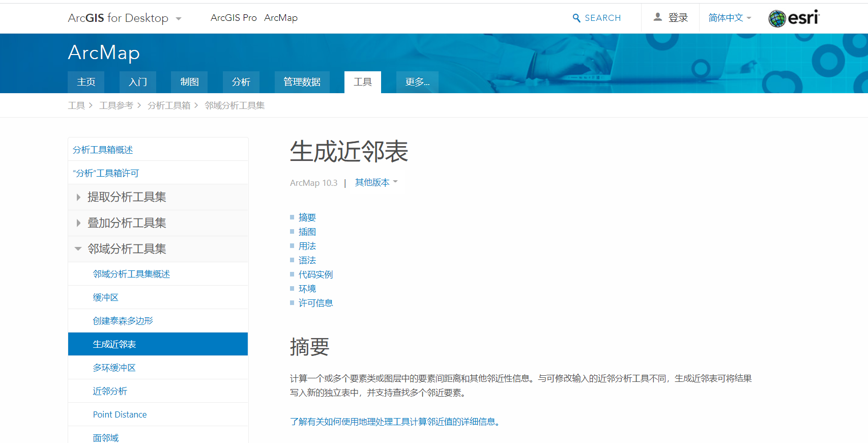Click the user profile icon beside 登录
The height and width of the screenshot is (443, 868).
pos(658,17)
